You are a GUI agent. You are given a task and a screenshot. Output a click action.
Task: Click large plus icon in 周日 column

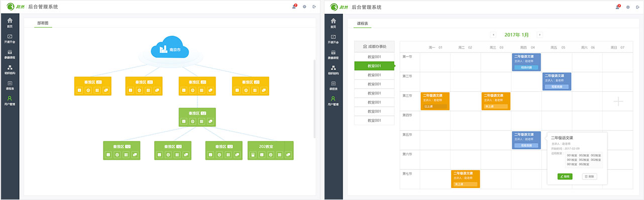[x=618, y=101]
